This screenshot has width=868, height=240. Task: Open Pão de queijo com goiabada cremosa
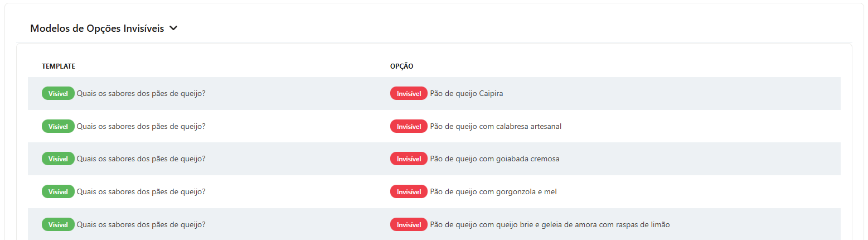point(494,159)
